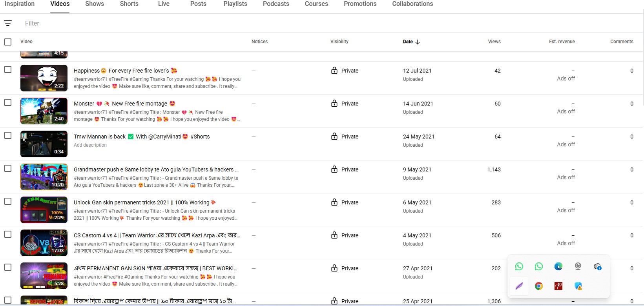Select the Grandmaster push video checkbox

[8, 168]
